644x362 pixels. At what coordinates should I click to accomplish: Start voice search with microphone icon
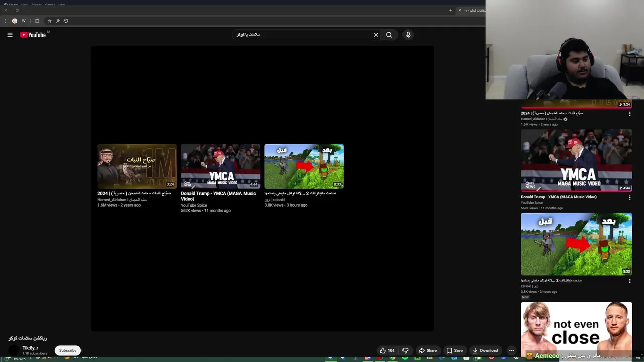[408, 35]
